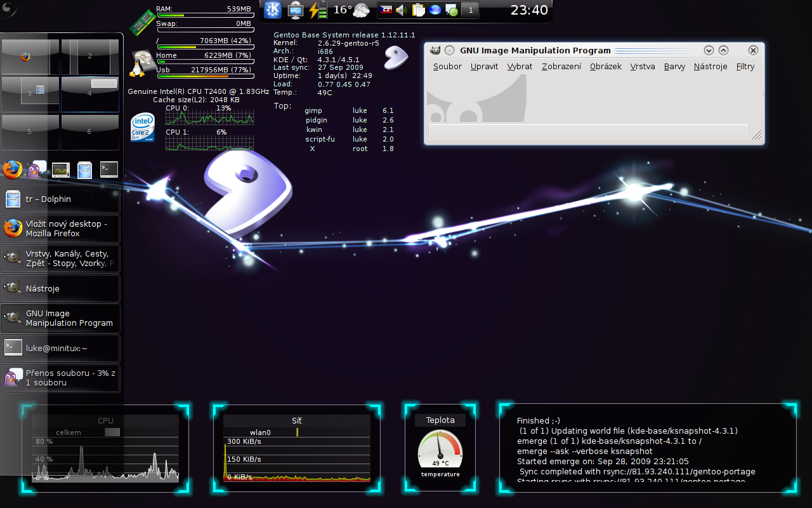Click the GIMP window resize grip corner
Viewport: 812px width, 508px height.
[756, 135]
